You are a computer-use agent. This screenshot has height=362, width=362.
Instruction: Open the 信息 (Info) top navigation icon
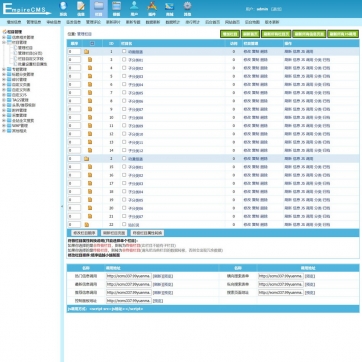(81, 9)
